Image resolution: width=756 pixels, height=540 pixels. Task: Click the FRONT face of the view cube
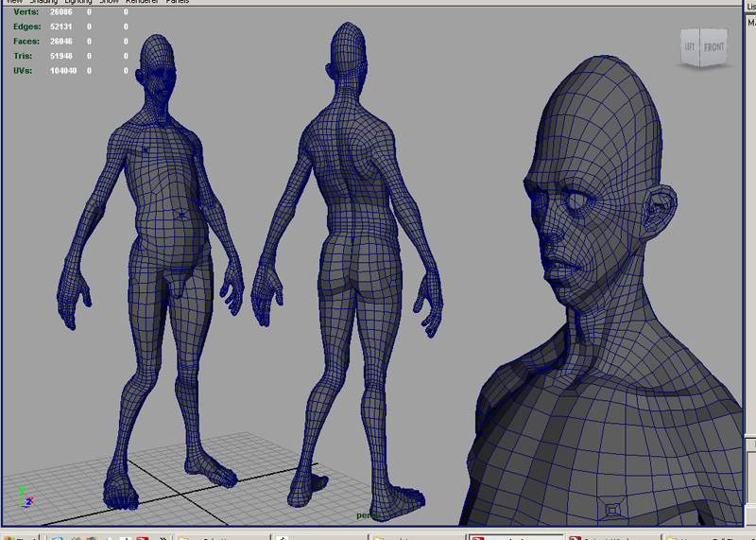[x=713, y=46]
